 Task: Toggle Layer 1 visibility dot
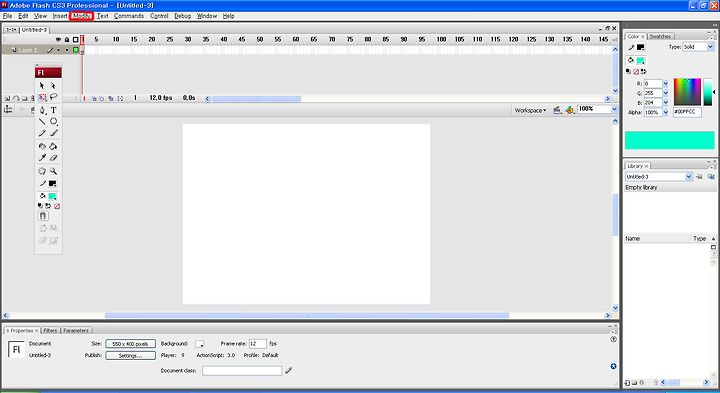pyautogui.click(x=58, y=50)
